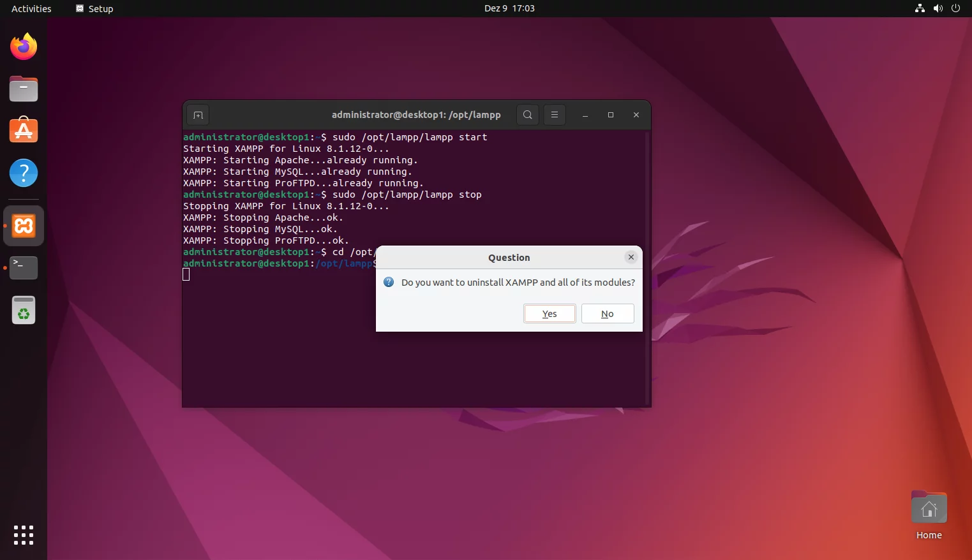Launch Ubuntu Software from the dock
The width and height of the screenshot is (972, 560).
point(24,131)
